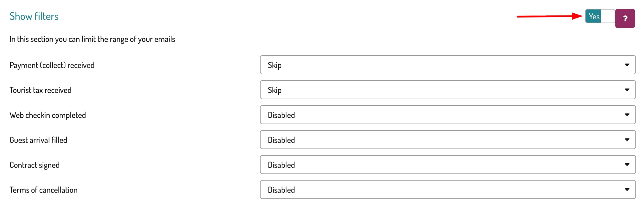Screen dimensions: 644x218
Task: Click the arrow icon on Tourist tax select
Action: 627,90
